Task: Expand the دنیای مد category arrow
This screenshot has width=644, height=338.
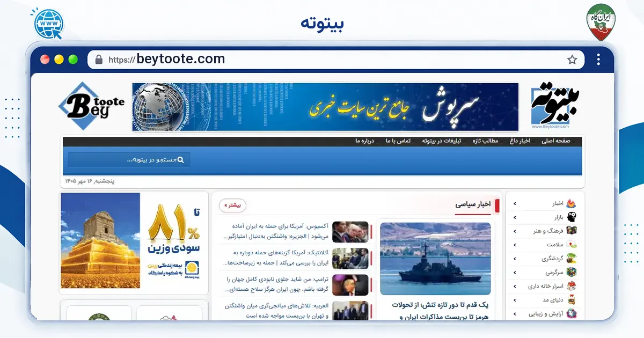Action: 515,301
